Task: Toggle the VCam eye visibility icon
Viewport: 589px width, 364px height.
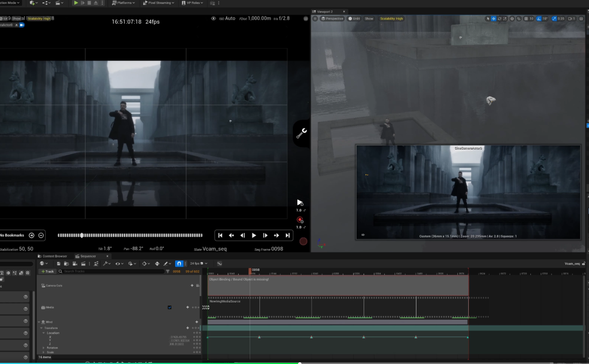Action: [213, 18]
